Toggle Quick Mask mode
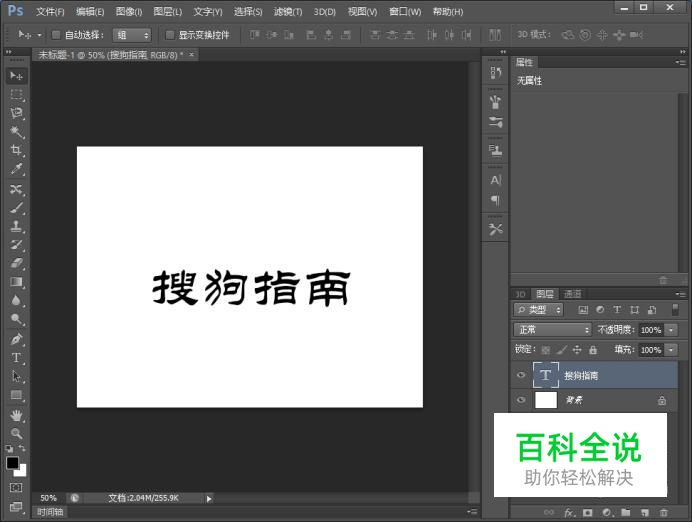Image resolution: width=692 pixels, height=522 pixels. pyautogui.click(x=16, y=488)
